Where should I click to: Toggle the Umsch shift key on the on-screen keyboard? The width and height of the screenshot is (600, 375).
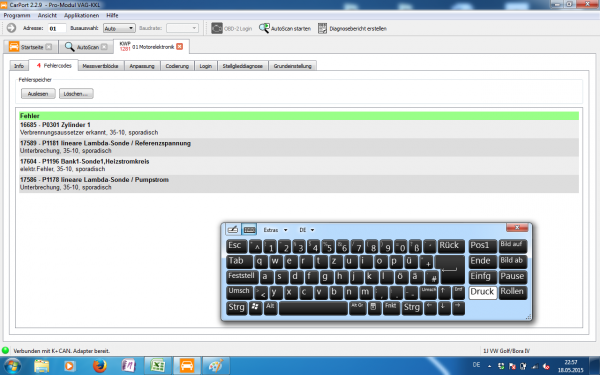[239, 292]
